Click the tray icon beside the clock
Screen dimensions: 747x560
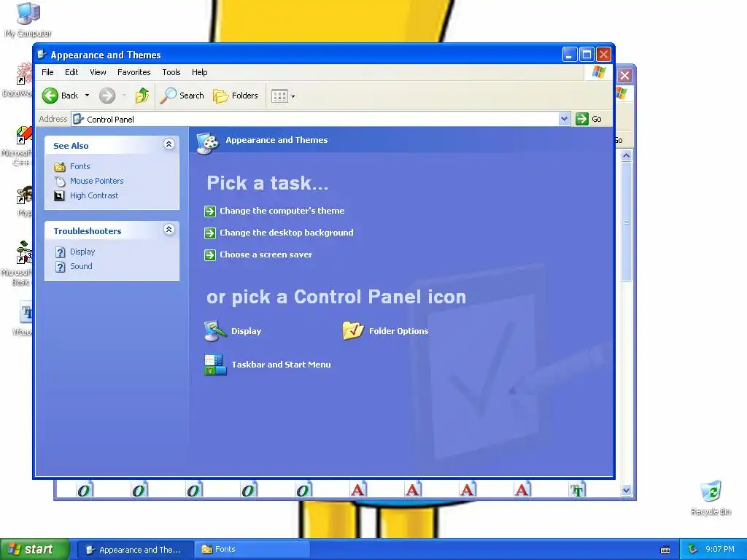coord(693,550)
